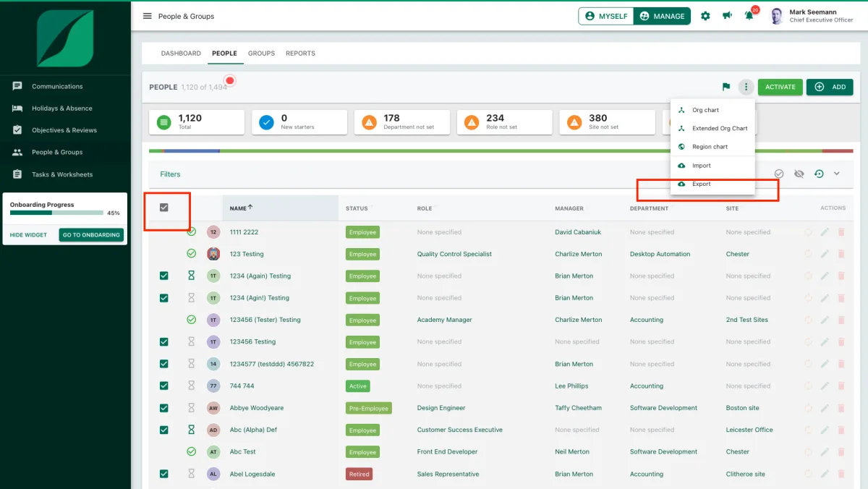Image resolution: width=868 pixels, height=489 pixels.
Task: Click the filter circled-check icon
Action: coord(779,174)
